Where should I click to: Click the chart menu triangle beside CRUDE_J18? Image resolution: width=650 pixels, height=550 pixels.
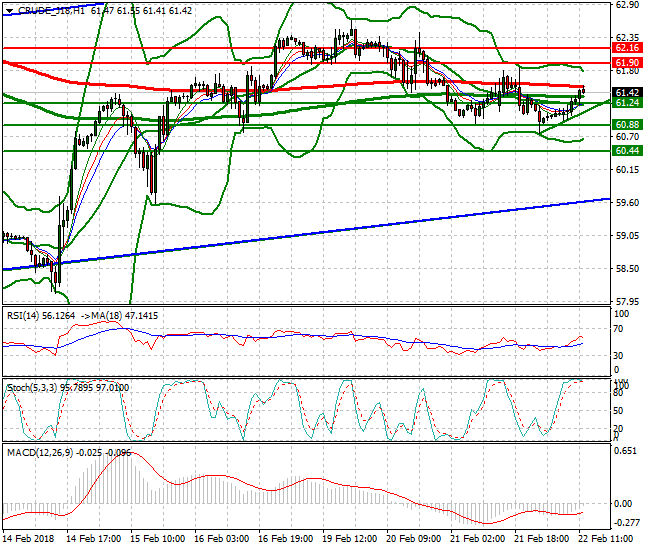pos(10,11)
